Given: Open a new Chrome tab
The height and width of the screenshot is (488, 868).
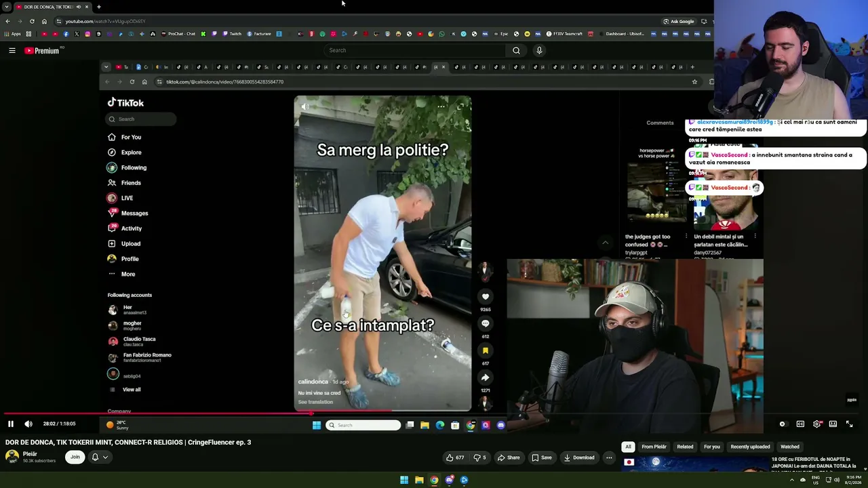Looking at the screenshot, I should [x=99, y=7].
